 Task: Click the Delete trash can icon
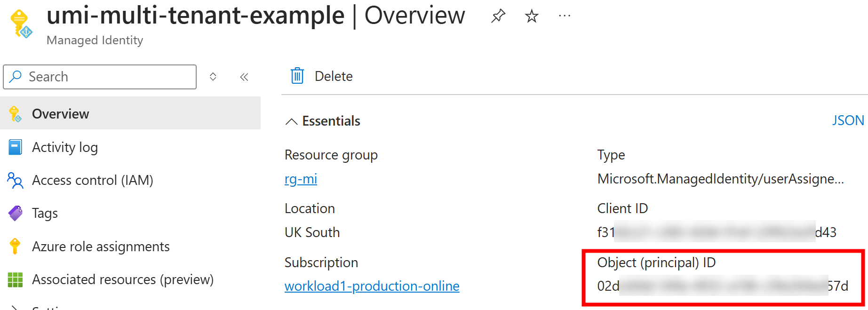click(x=297, y=76)
